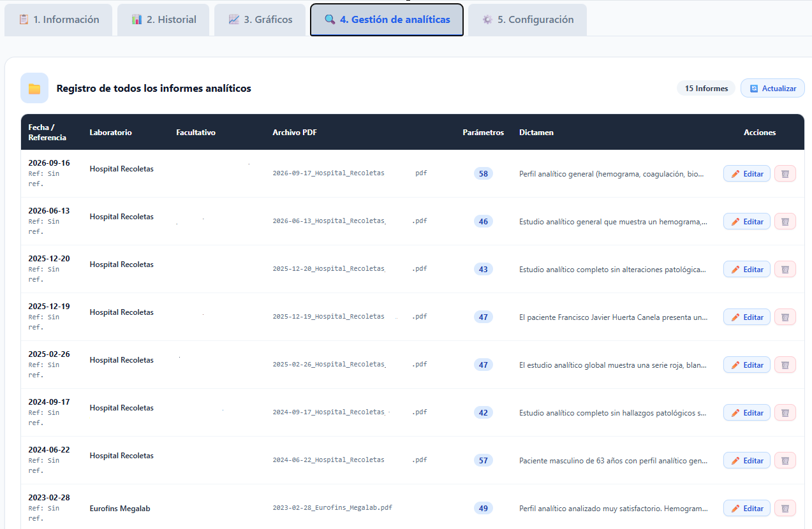This screenshot has width=812, height=529.
Task: Edit the 2026-09-16 report
Action: point(747,174)
